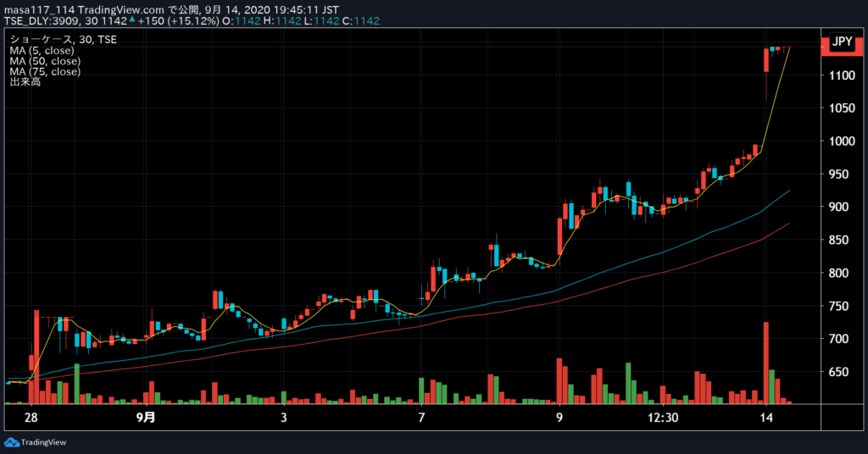Click the 14 date label on time axis
The image size is (868, 454).
[766, 418]
